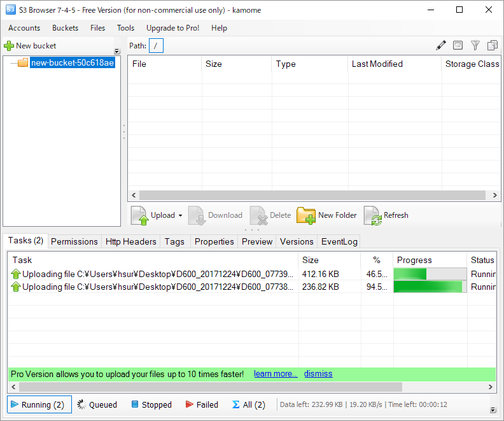Select the new-bucket-50c618ae bucket
The height and width of the screenshot is (421, 504).
tap(73, 62)
